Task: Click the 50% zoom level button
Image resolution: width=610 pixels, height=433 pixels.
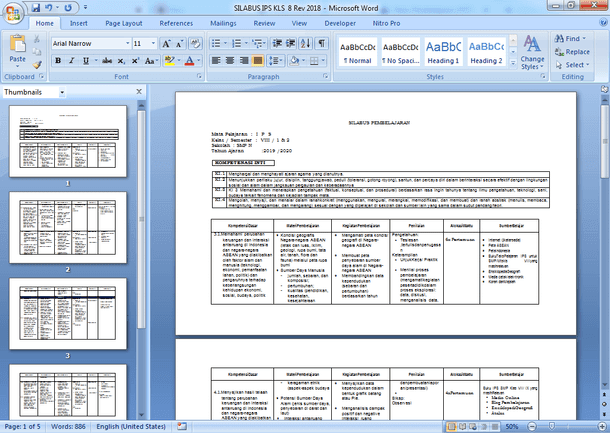Action: [512, 427]
